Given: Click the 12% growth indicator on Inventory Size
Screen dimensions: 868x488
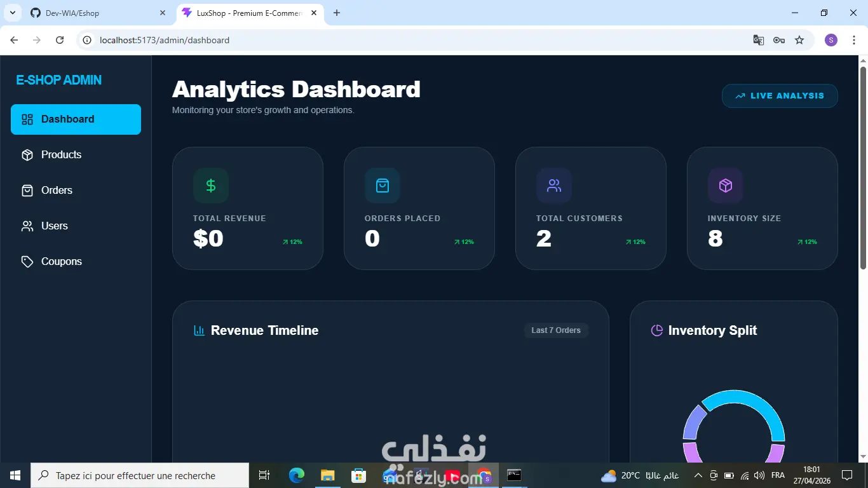Looking at the screenshot, I should (x=807, y=242).
